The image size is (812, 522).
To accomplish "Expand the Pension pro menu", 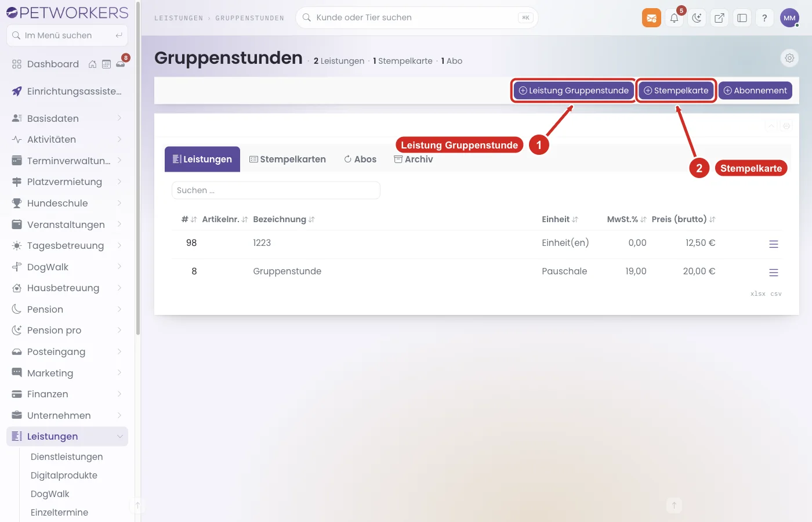I will pyautogui.click(x=67, y=330).
